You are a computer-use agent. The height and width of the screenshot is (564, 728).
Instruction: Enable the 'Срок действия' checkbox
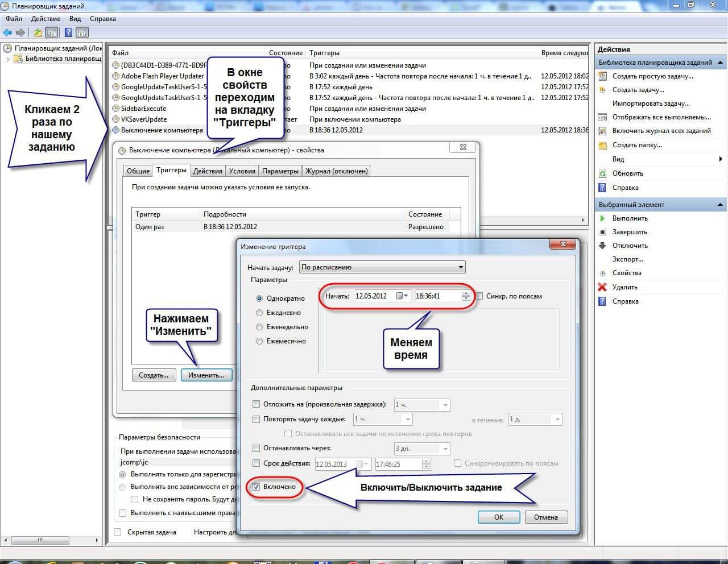tap(256, 463)
